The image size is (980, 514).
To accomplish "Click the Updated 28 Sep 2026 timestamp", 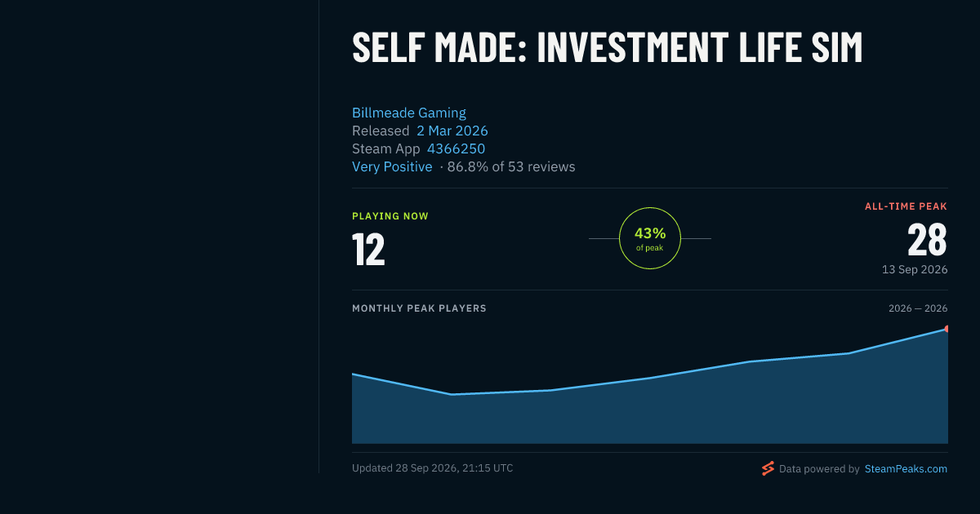I will 433,468.
